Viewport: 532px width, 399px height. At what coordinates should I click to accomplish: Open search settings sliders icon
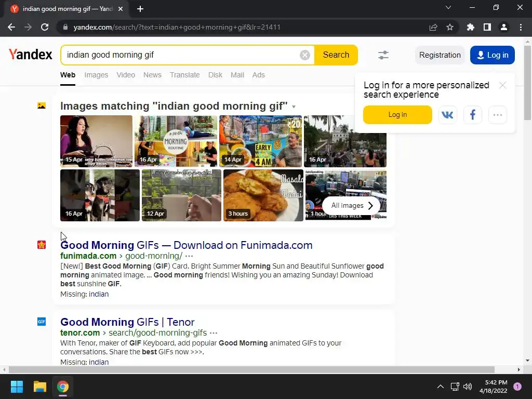[383, 55]
